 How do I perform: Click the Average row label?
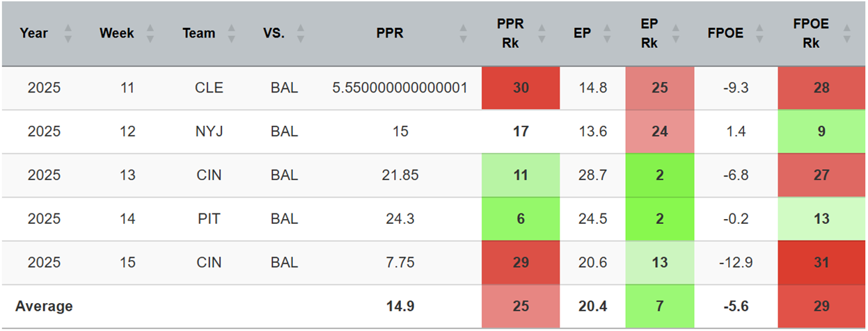click(44, 306)
